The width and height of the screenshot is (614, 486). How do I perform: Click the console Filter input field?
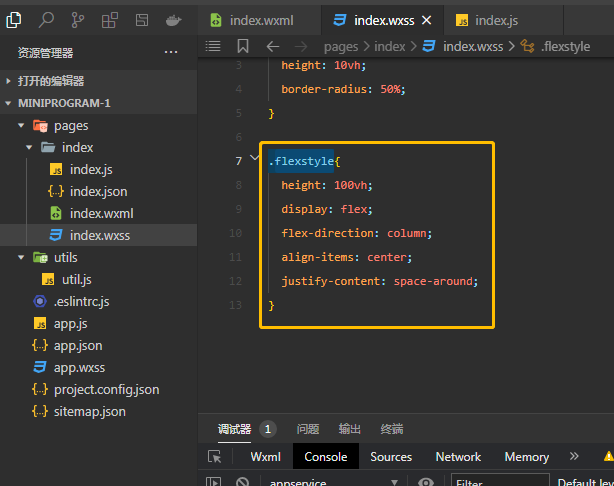500,481
